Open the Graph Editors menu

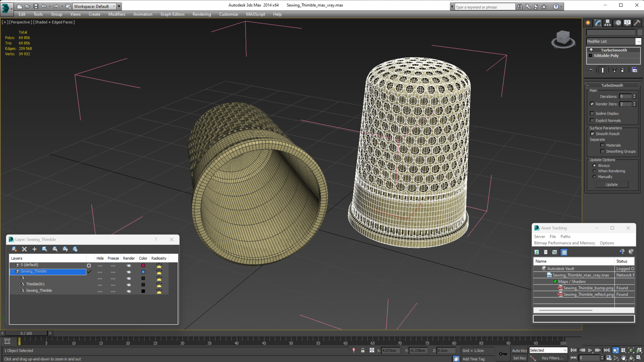(x=172, y=14)
